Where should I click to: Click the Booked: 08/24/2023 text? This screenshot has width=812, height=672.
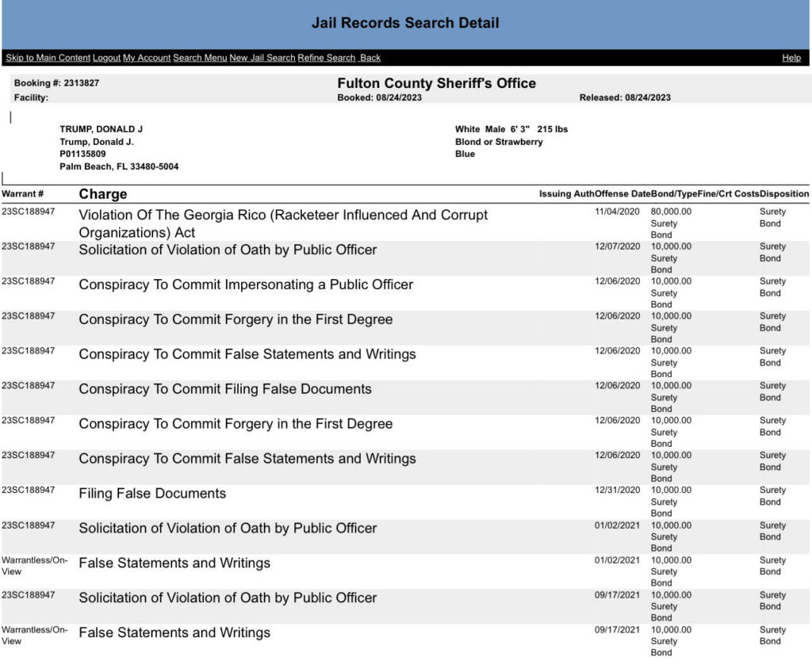pos(379,97)
